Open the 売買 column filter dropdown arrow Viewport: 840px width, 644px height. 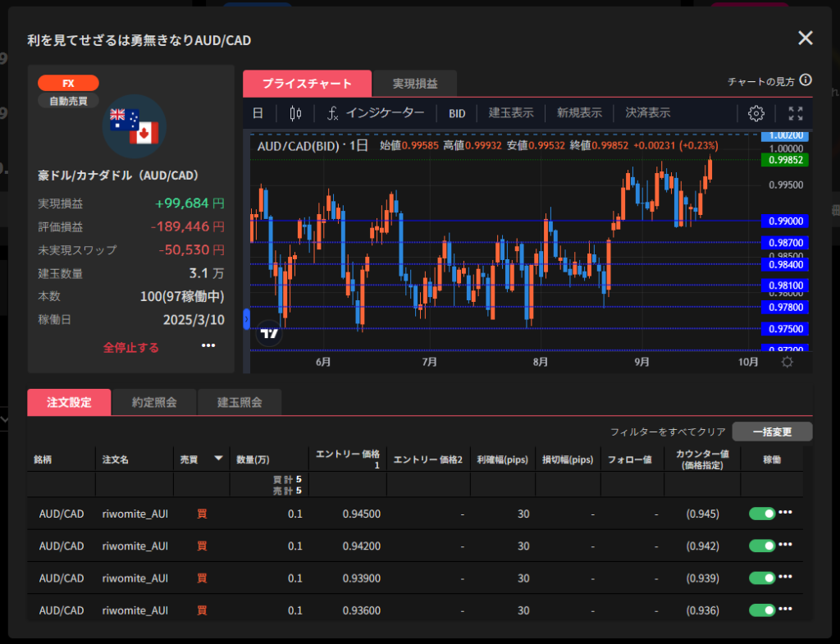pos(218,459)
